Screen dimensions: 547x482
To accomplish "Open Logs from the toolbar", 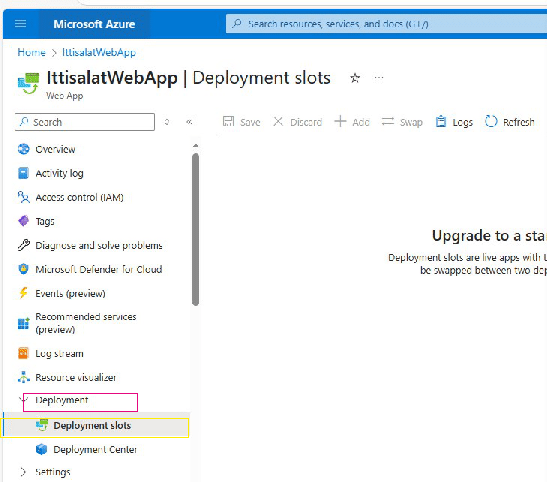I will (454, 122).
